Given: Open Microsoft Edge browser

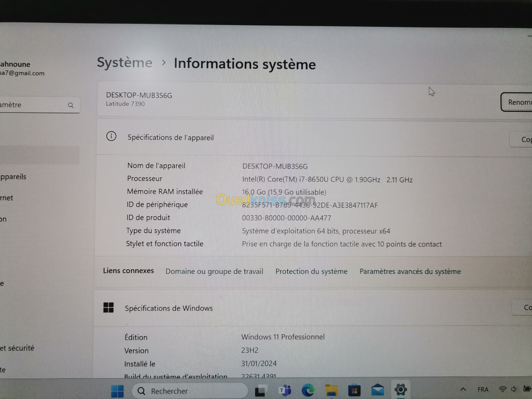Looking at the screenshot, I should pos(308,390).
